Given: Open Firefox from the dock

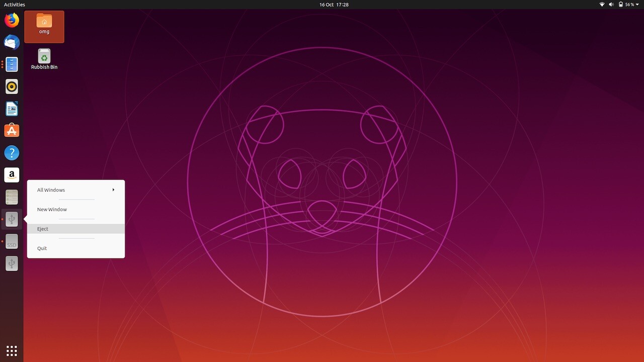Looking at the screenshot, I should click(12, 20).
